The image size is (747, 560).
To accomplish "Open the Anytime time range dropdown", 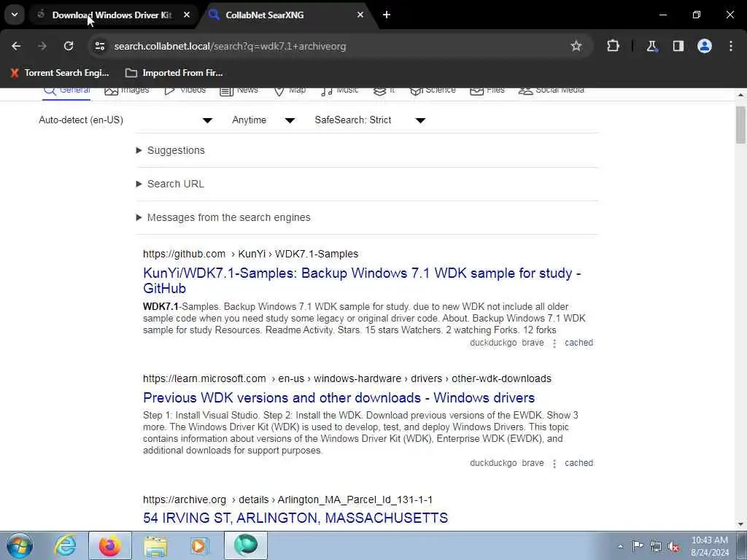I will (x=263, y=120).
